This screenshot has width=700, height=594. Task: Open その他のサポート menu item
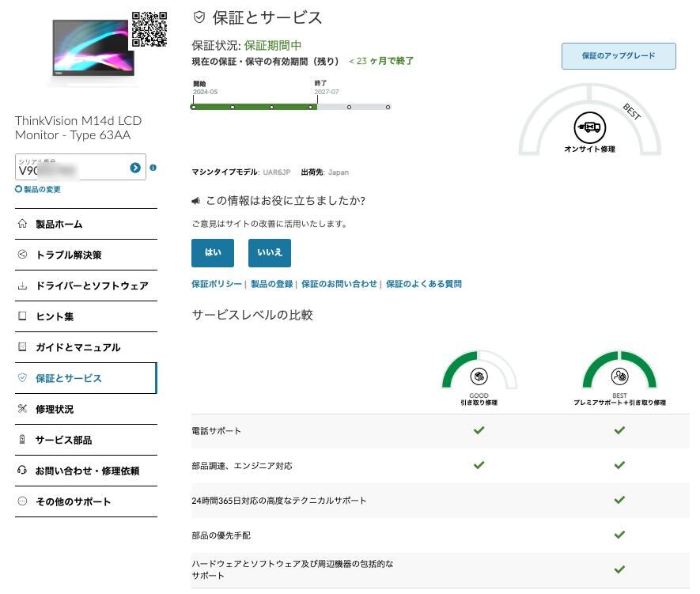86,501
